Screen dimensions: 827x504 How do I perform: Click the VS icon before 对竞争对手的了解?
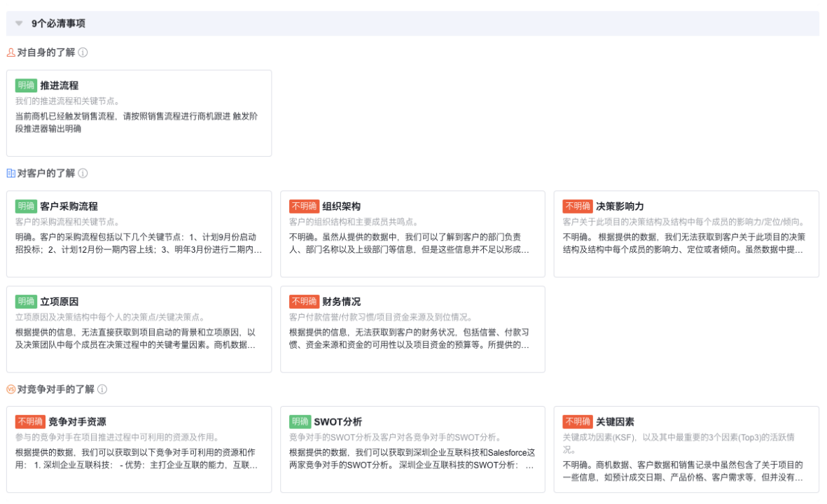pos(11,389)
